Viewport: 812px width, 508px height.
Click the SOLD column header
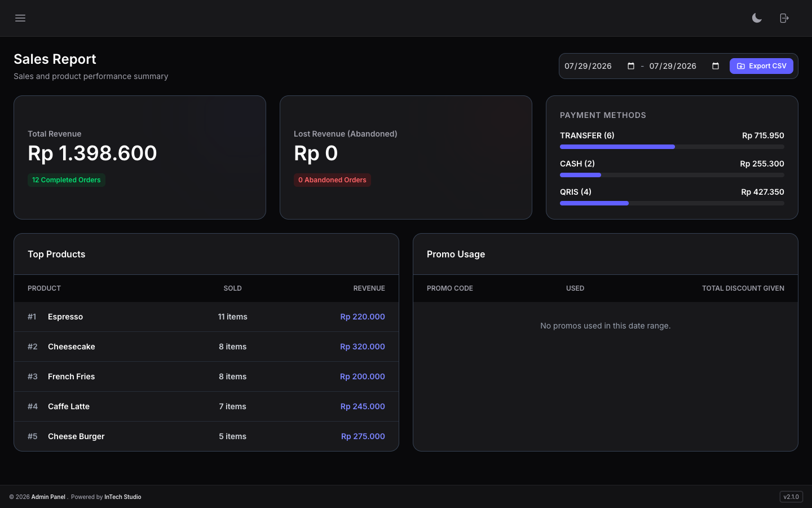pos(232,288)
